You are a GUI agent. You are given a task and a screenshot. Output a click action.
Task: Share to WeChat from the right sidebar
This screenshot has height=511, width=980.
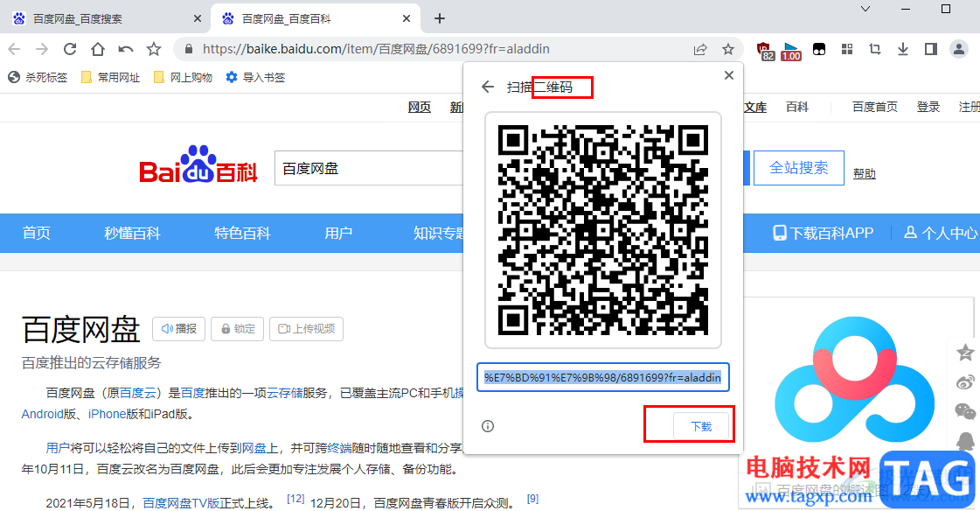pyautogui.click(x=965, y=411)
